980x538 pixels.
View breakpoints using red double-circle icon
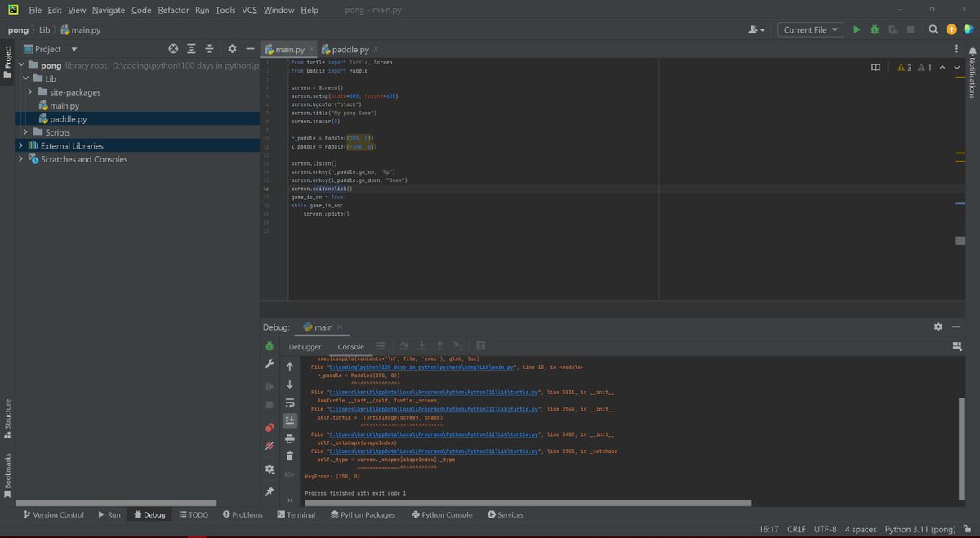[269, 428]
